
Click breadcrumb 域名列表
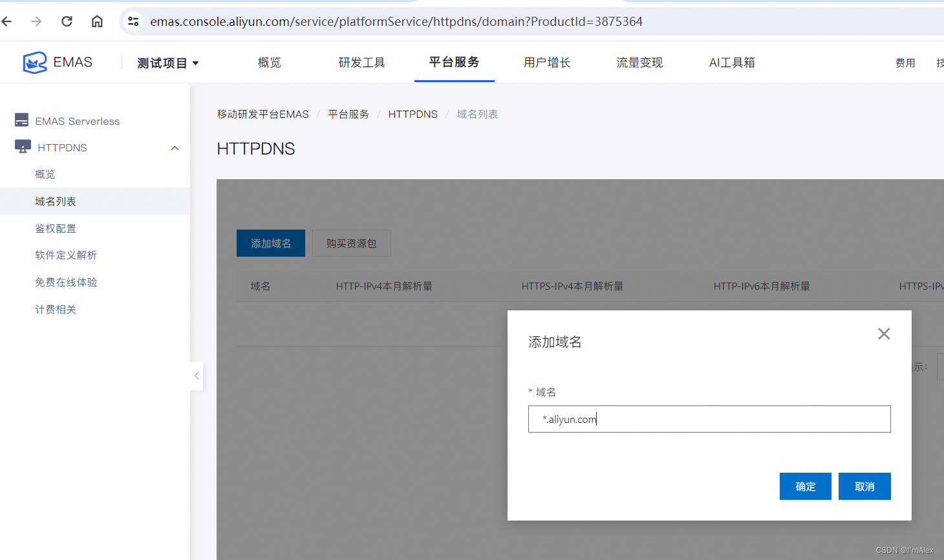[x=477, y=114]
